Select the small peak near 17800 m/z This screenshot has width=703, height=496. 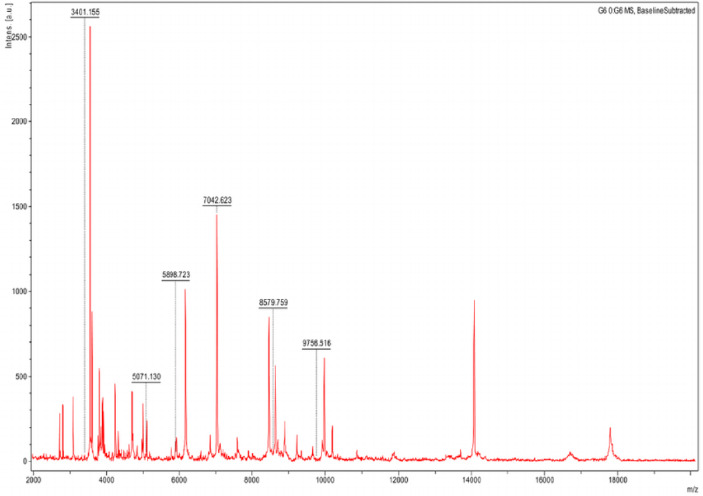click(x=610, y=443)
